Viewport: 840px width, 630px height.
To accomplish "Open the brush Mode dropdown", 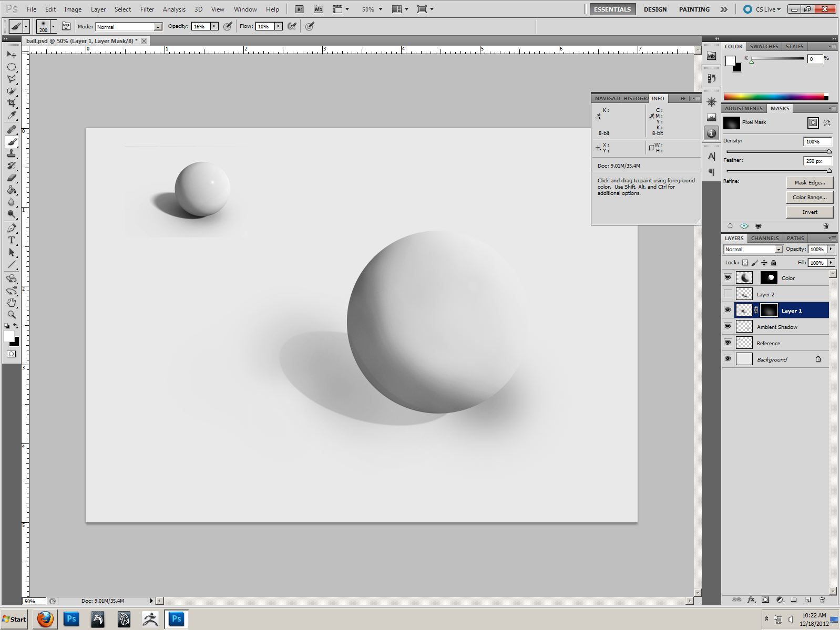I will [129, 27].
